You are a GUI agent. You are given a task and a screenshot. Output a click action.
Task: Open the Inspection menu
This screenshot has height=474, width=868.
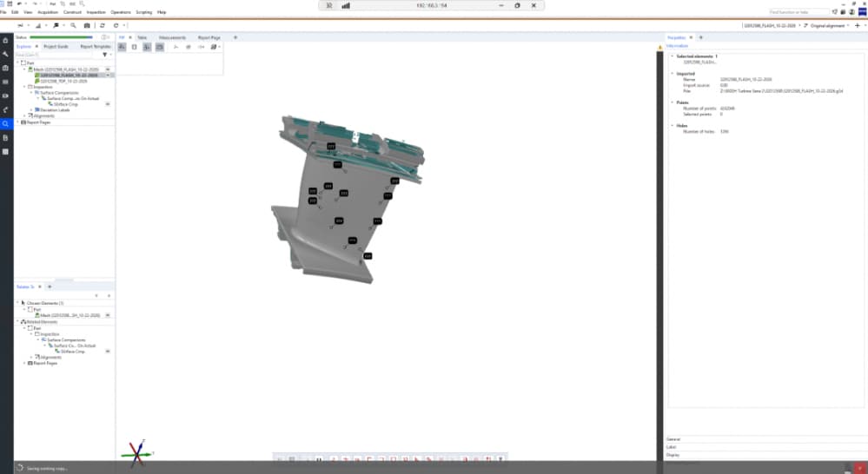coord(96,12)
